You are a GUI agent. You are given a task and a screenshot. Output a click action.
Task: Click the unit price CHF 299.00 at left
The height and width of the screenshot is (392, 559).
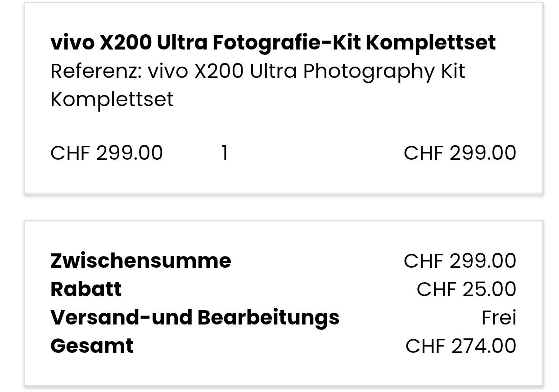click(107, 153)
